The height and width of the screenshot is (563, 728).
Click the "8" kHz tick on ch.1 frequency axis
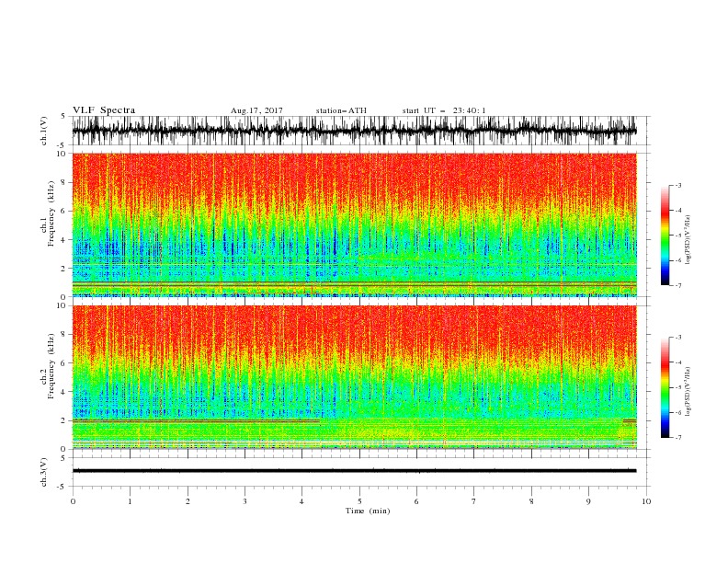coord(64,182)
